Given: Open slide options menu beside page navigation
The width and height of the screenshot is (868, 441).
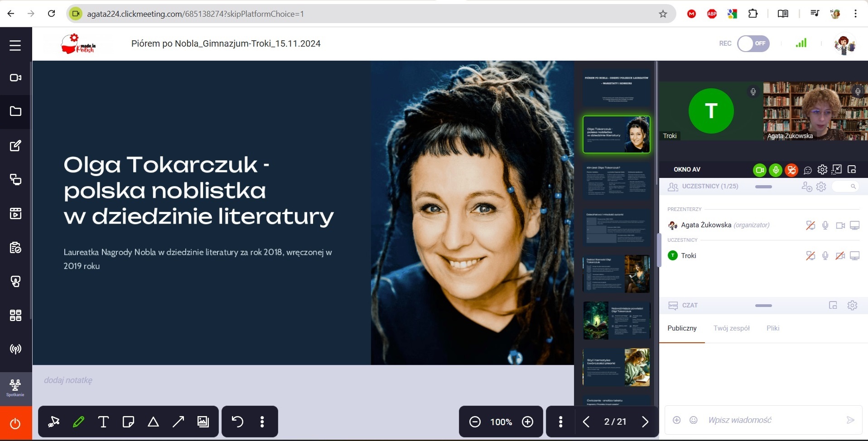Looking at the screenshot, I should (x=561, y=422).
